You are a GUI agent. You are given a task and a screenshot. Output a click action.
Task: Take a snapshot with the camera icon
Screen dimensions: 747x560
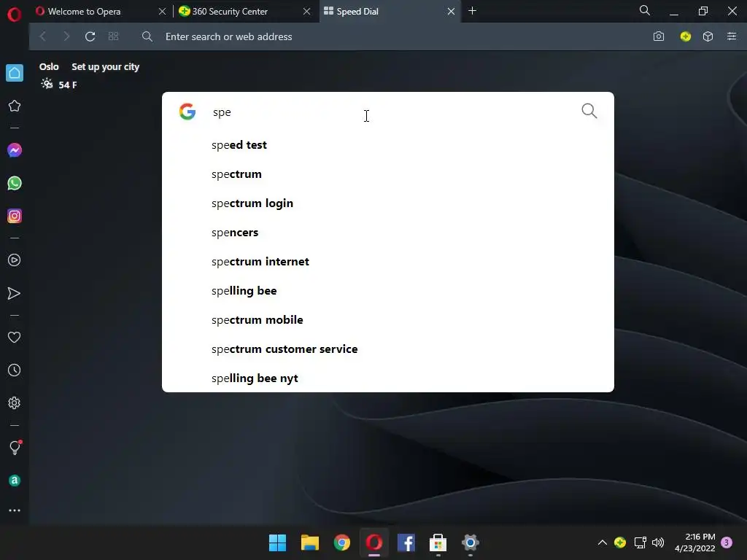(659, 36)
